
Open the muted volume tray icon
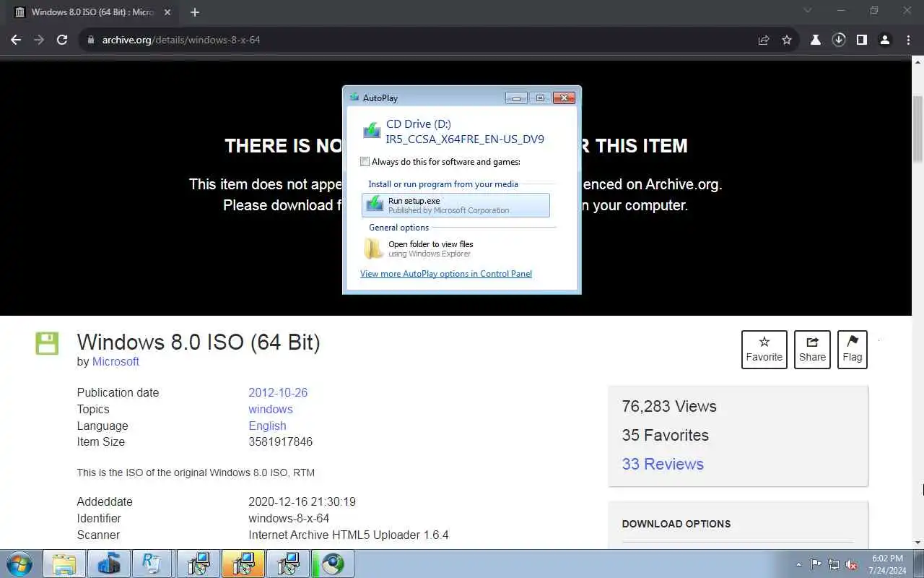pyautogui.click(x=852, y=564)
